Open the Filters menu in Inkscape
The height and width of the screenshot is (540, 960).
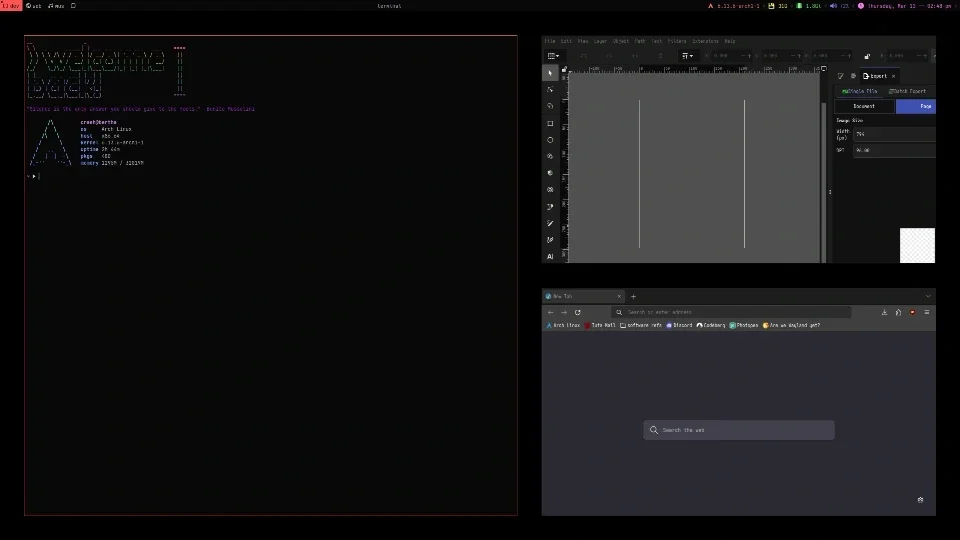(677, 41)
